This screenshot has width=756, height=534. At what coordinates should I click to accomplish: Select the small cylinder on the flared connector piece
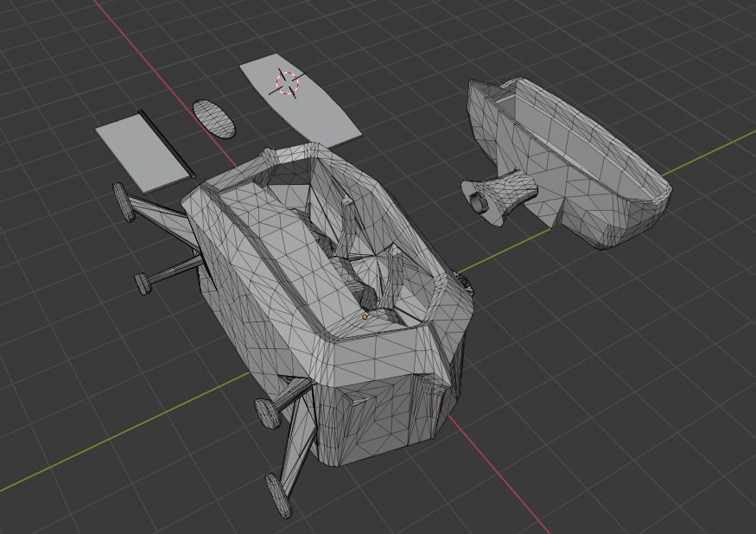click(479, 201)
